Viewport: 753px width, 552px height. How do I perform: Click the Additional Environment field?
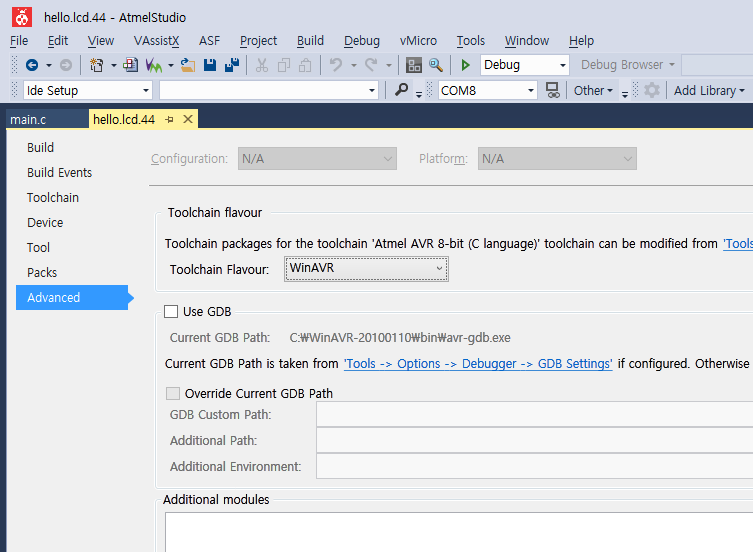[534, 466]
